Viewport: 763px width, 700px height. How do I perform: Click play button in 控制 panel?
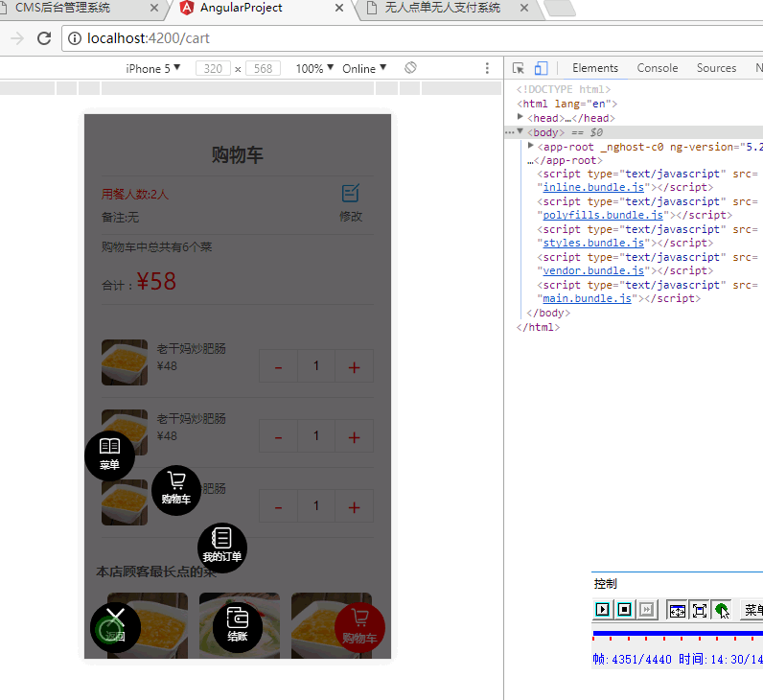(x=602, y=609)
